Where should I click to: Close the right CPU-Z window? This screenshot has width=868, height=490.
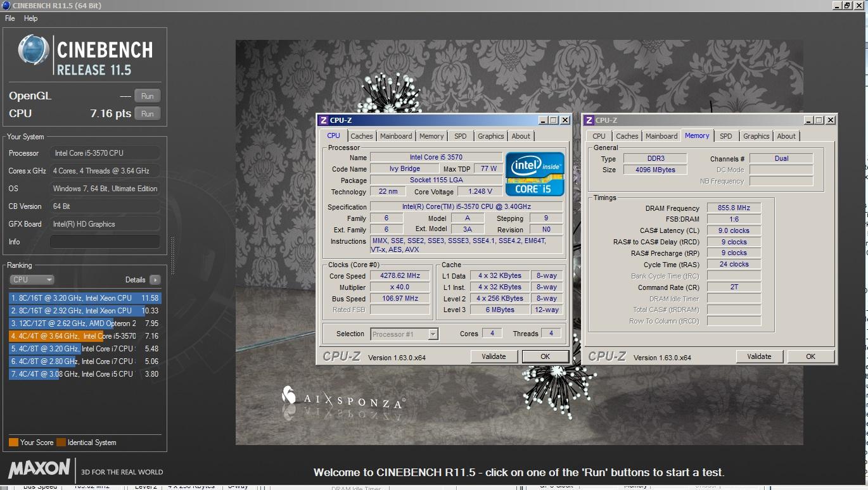[830, 120]
